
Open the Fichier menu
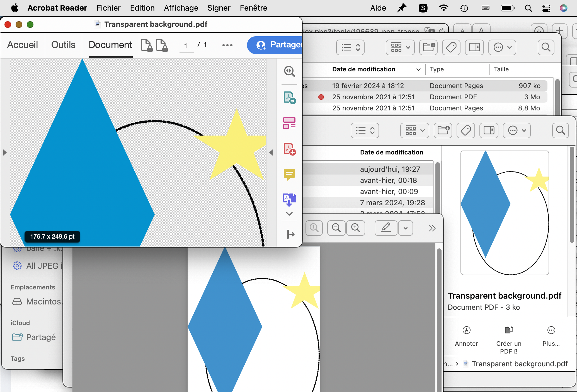tap(108, 8)
